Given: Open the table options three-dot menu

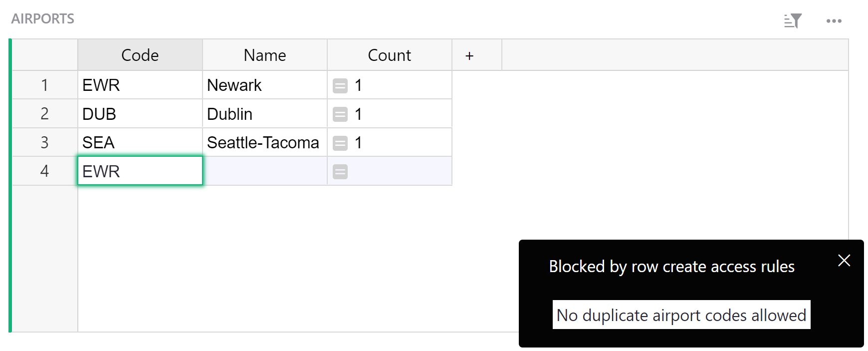Looking at the screenshot, I should (x=834, y=21).
